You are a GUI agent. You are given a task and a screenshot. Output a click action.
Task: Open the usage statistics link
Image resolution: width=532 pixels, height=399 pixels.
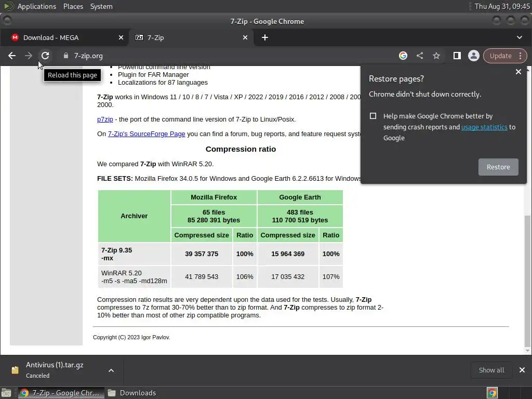tap(484, 127)
